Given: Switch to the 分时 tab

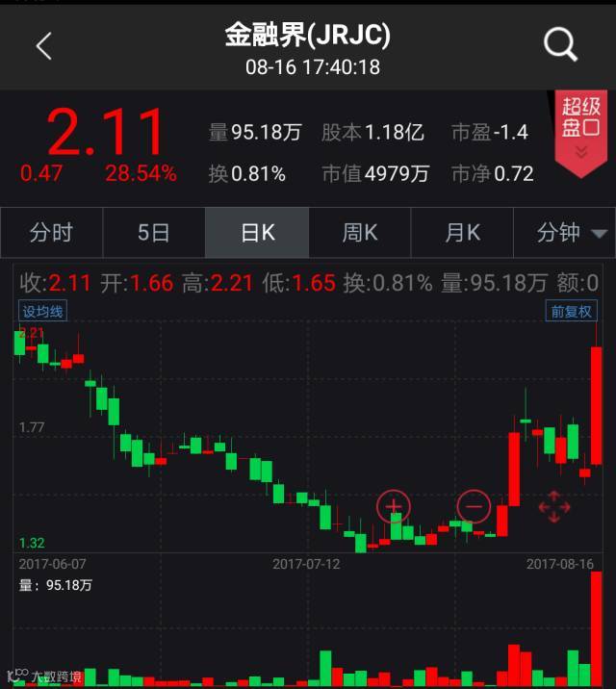Looking at the screenshot, I should (x=51, y=233).
